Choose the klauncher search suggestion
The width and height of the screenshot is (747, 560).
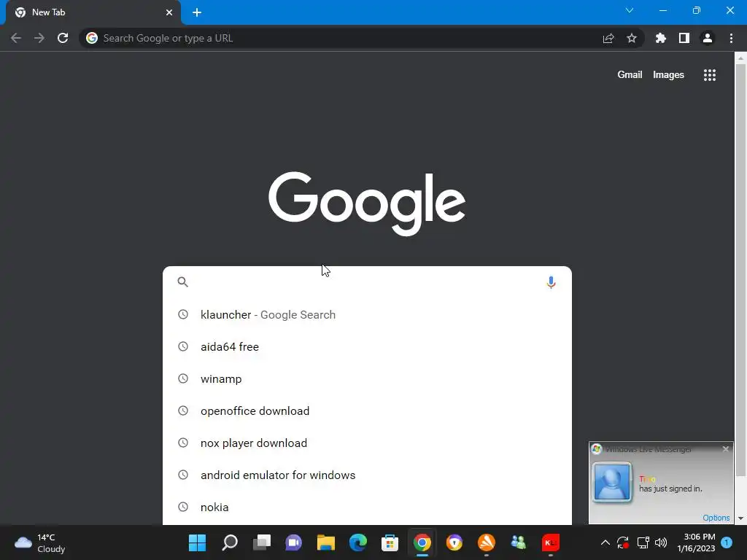pyautogui.click(x=367, y=315)
